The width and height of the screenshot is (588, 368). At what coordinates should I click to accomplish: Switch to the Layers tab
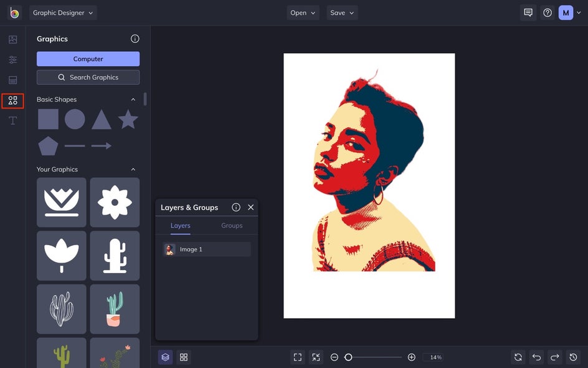point(181,226)
